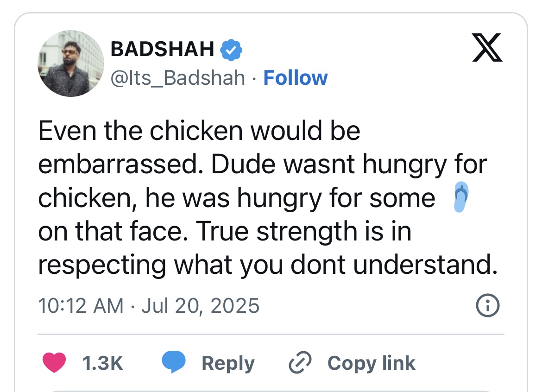
Task: Click the 10:12 AM time text
Action: pyautogui.click(x=81, y=306)
